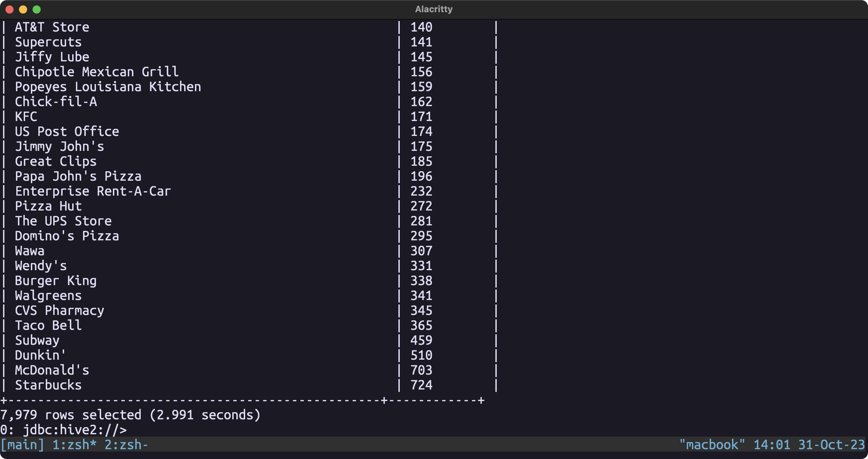Click the Starbucks row text
The height and width of the screenshot is (459, 868).
pos(48,385)
